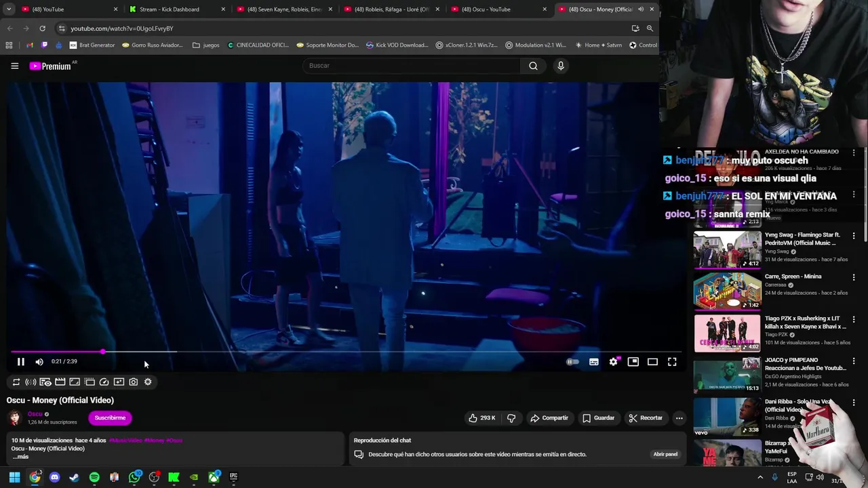
Task: Open Discord from the taskbar
Action: click(54, 477)
